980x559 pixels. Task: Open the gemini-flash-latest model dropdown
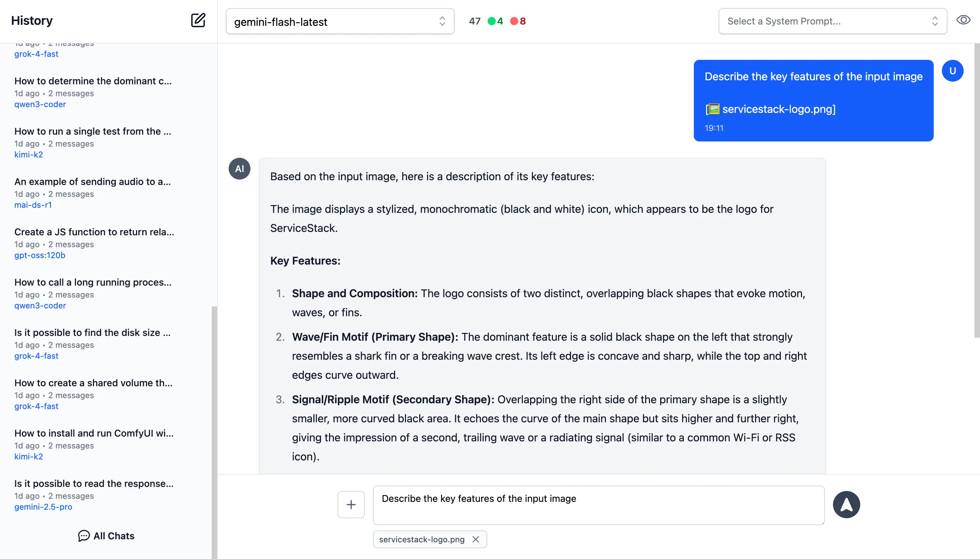(x=340, y=21)
